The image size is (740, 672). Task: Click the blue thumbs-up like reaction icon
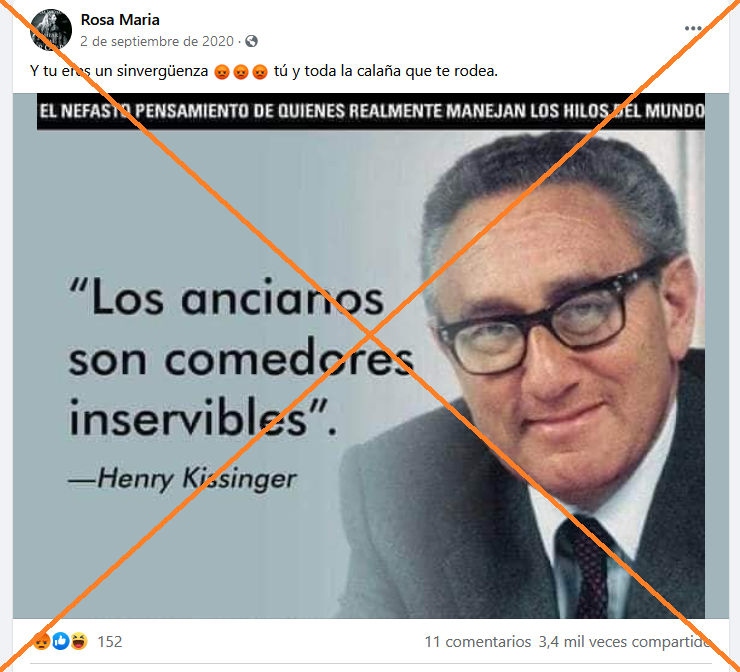tap(60, 641)
